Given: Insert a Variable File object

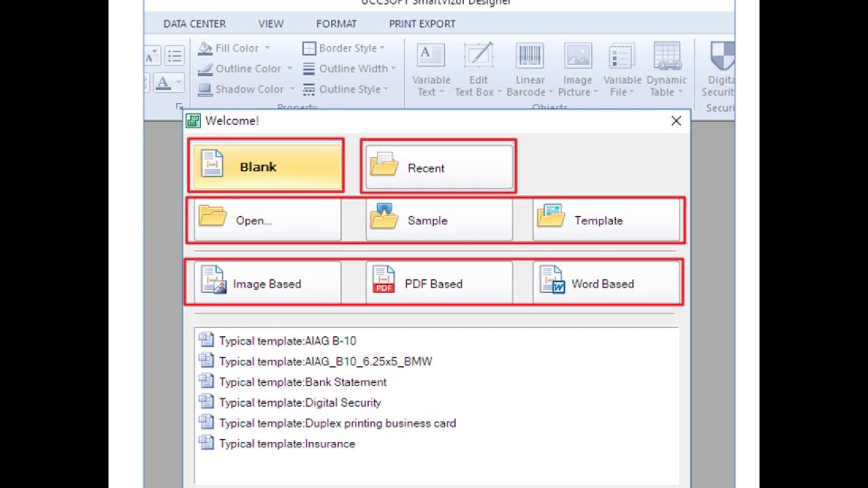Looking at the screenshot, I should click(623, 70).
